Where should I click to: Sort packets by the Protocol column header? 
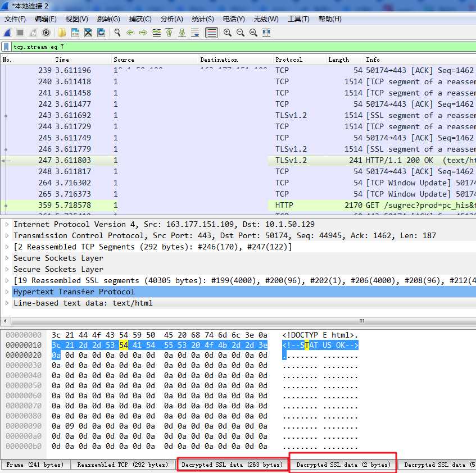pos(300,60)
